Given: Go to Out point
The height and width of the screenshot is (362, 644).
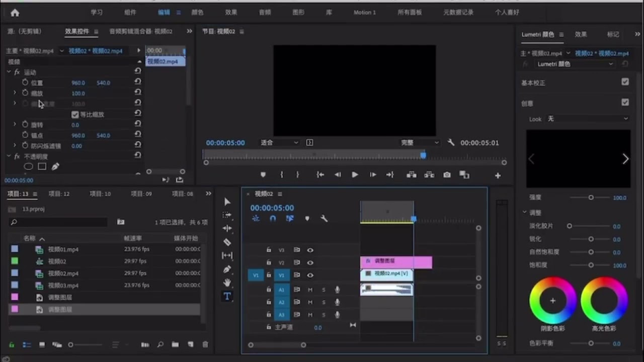Looking at the screenshot, I should tap(390, 174).
